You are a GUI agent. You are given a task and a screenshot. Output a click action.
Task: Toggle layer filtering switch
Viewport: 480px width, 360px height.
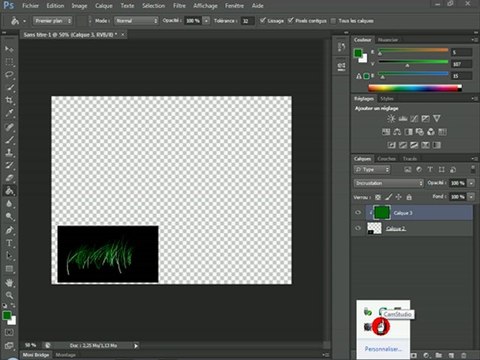point(472,169)
